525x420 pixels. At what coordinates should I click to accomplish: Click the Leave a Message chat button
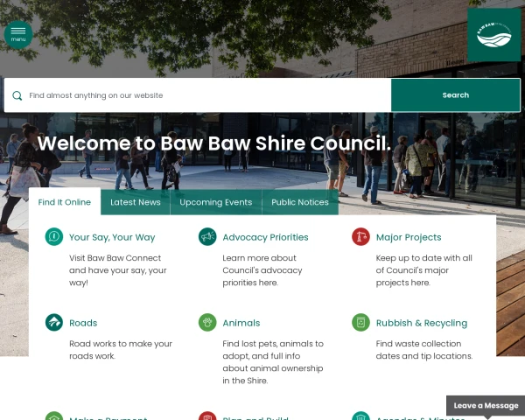pyautogui.click(x=486, y=406)
